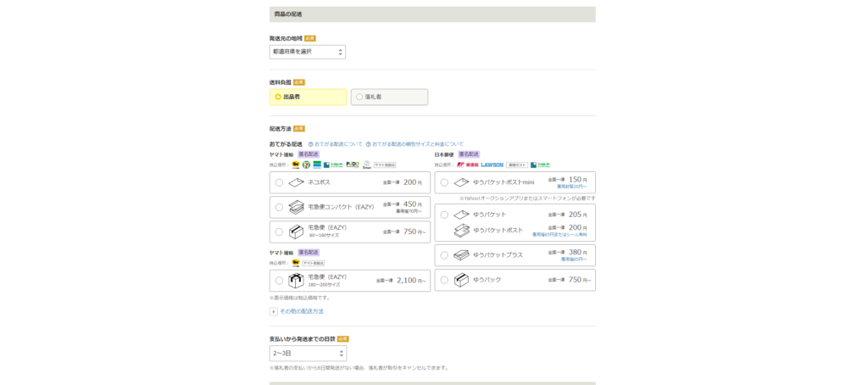Select 落札者 as the shipping fee payer
Image resolution: width=868 pixels, height=385 pixels.
(x=389, y=97)
